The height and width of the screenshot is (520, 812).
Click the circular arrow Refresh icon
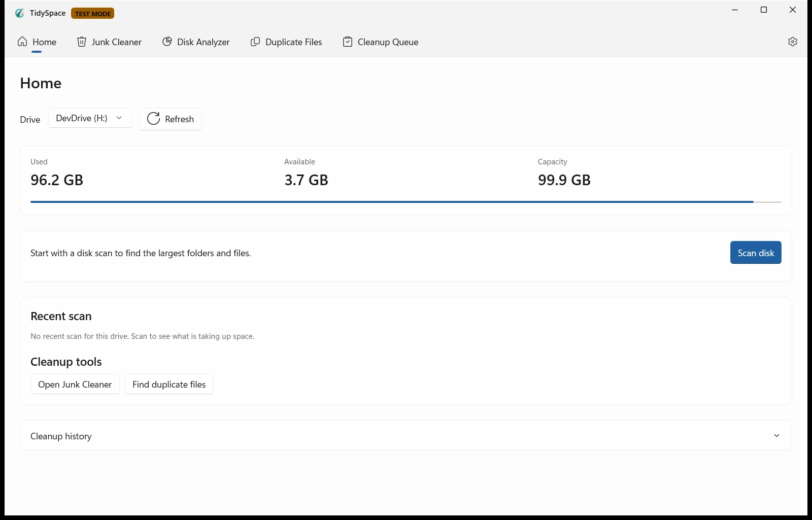pos(153,119)
